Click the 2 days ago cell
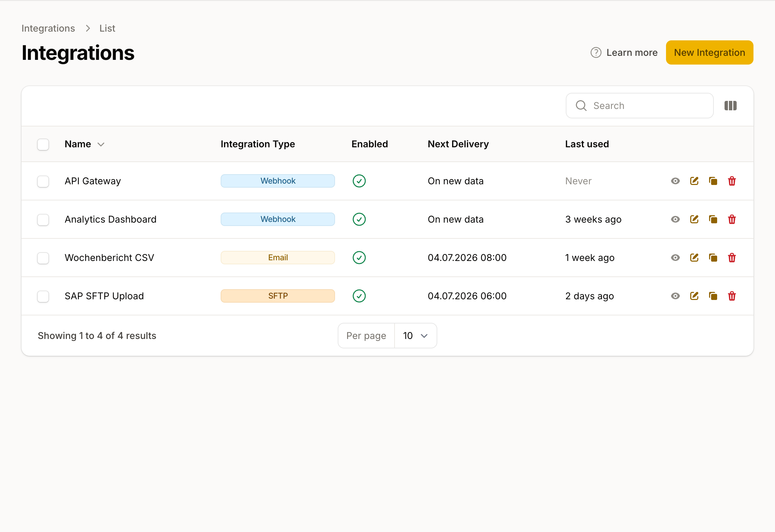This screenshot has height=532, width=775. coord(589,296)
